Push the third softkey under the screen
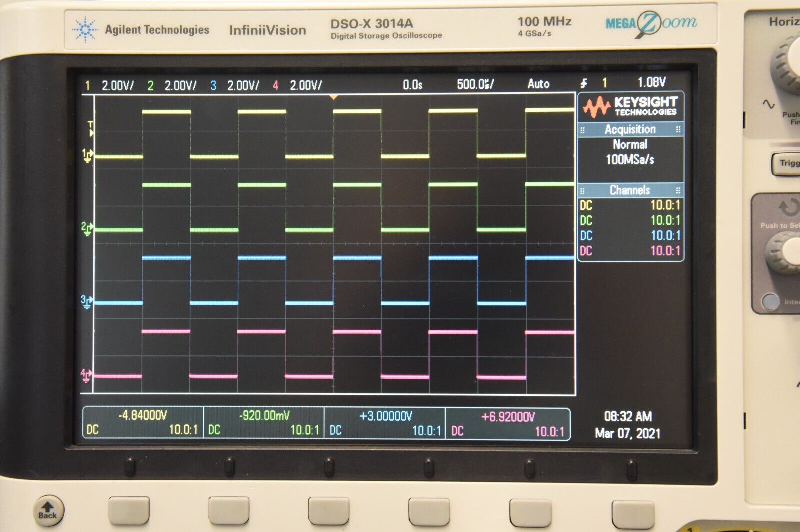 (329, 511)
